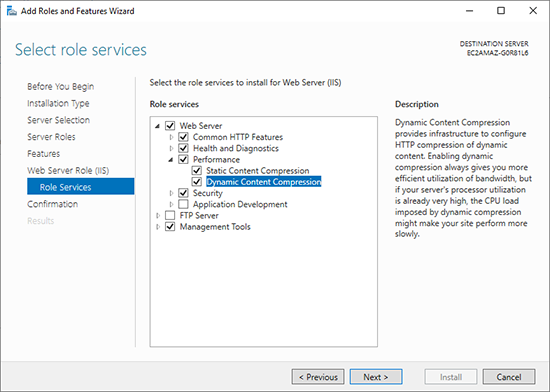Minimize the wizard window
Viewport: 550px width, 392px height.
(x=469, y=11)
